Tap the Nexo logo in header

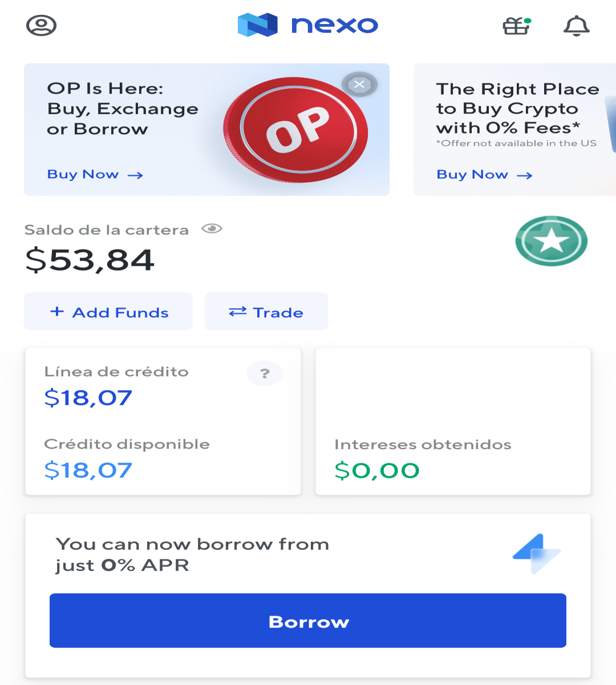point(308,25)
